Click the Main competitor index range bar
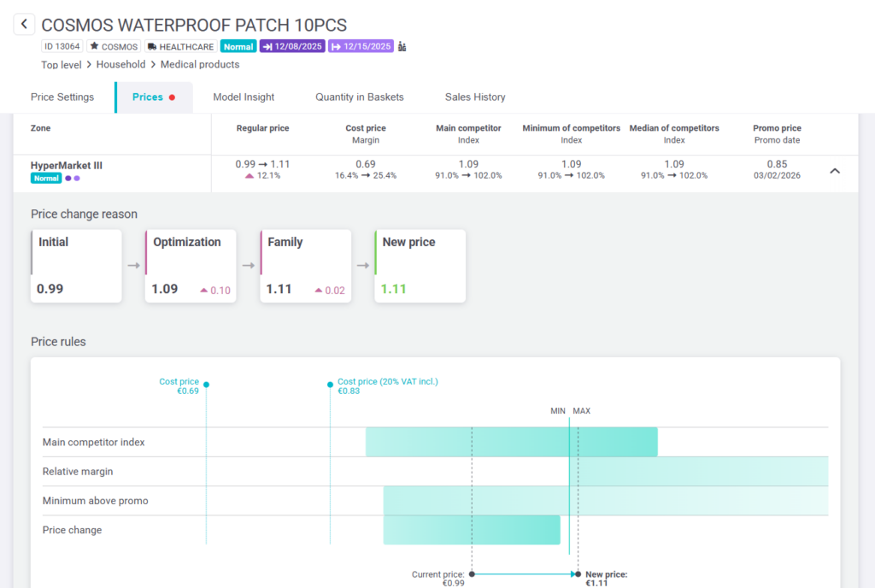This screenshot has height=588, width=875. (x=511, y=442)
